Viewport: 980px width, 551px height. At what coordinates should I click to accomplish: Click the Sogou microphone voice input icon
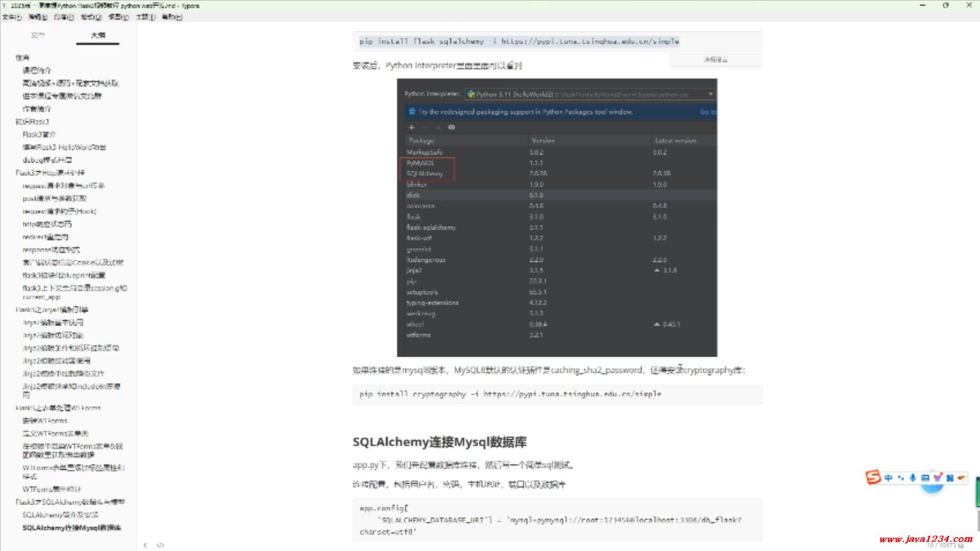pos(913,478)
